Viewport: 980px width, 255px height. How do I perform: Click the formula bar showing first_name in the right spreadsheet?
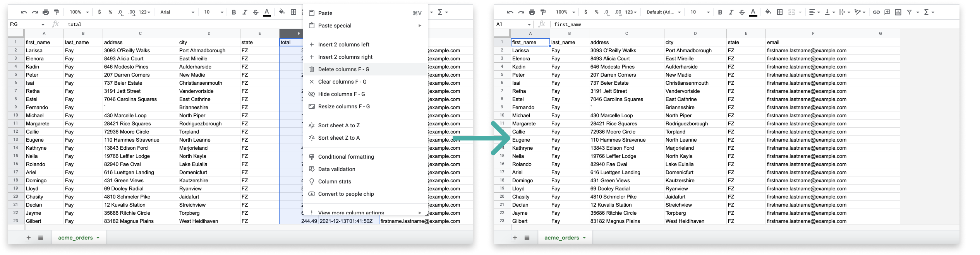[755, 24]
